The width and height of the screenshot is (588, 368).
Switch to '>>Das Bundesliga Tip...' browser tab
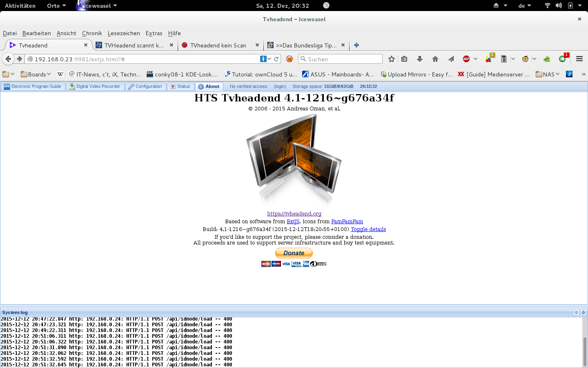click(x=306, y=45)
